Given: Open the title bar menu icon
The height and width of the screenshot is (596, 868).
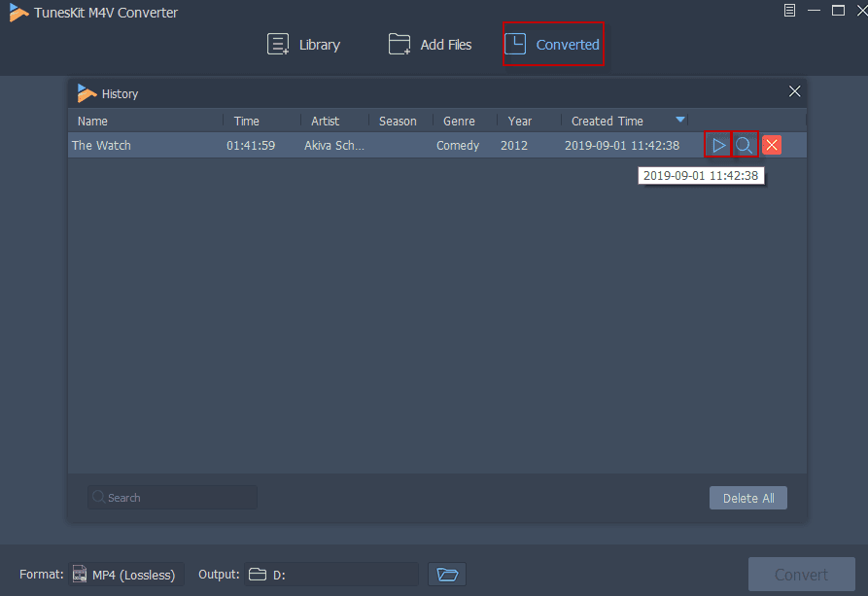Looking at the screenshot, I should (x=789, y=10).
